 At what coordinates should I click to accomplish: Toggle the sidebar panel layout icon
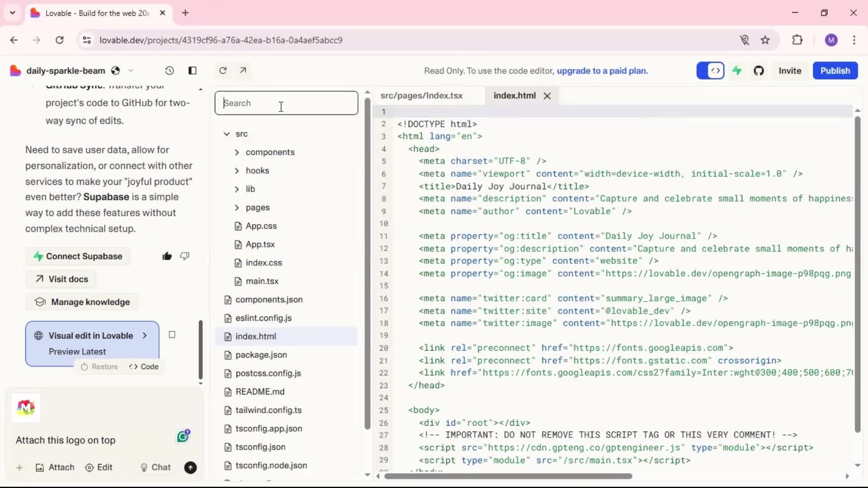193,70
